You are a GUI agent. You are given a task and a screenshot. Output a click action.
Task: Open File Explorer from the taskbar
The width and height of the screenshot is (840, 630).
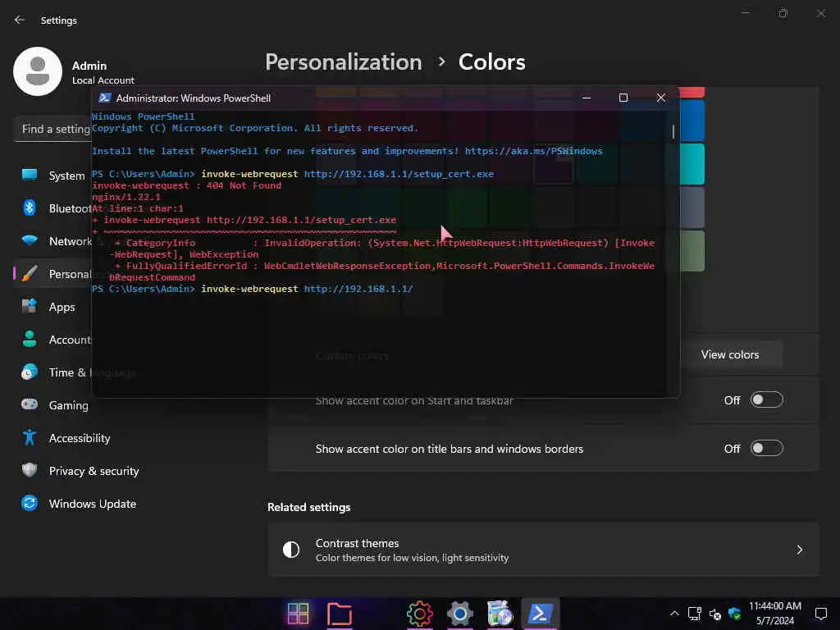click(339, 614)
